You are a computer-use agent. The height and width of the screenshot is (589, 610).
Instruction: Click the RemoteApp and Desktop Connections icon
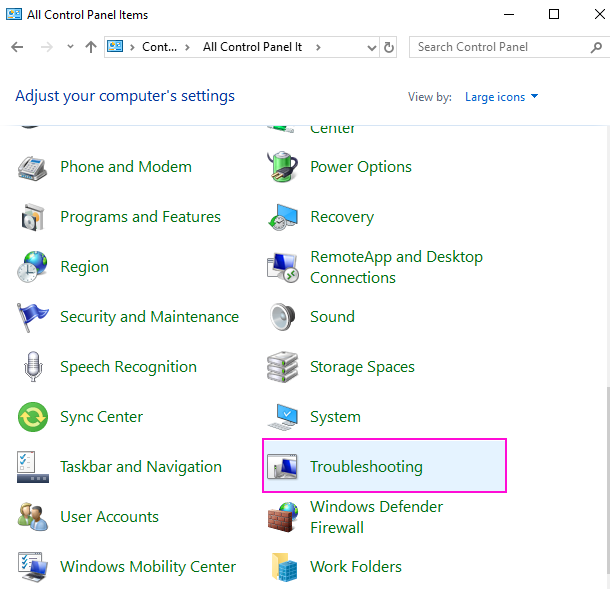[283, 267]
